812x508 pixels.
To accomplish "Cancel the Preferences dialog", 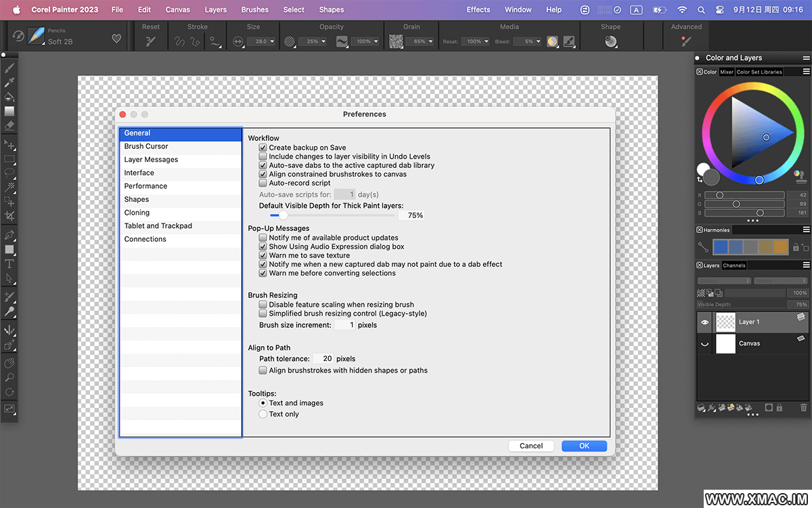I will [x=531, y=446].
